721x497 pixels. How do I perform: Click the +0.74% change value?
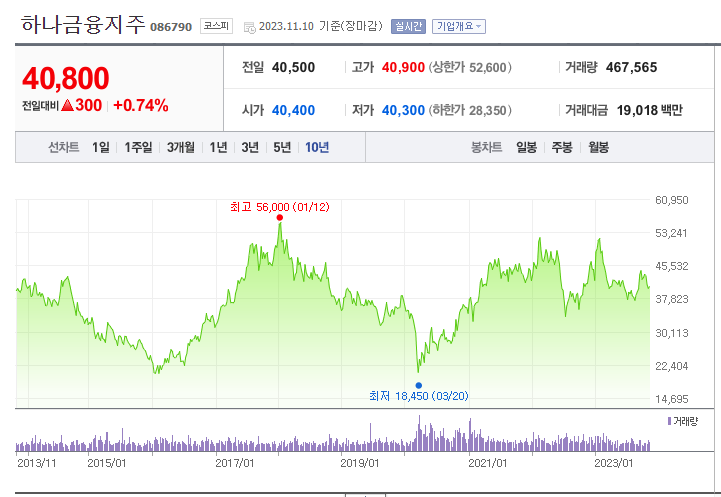click(x=141, y=106)
